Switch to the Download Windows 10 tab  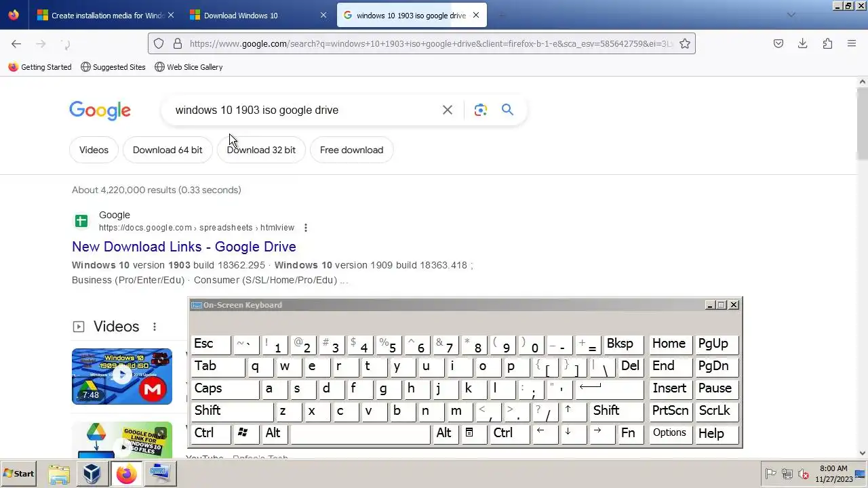(x=258, y=15)
